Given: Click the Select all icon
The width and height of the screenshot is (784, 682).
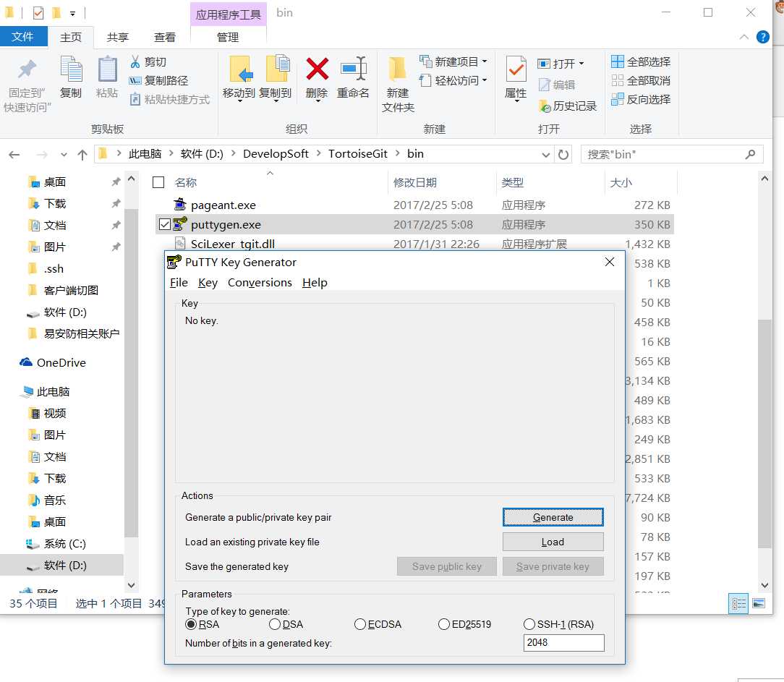Looking at the screenshot, I should pyautogui.click(x=618, y=61).
